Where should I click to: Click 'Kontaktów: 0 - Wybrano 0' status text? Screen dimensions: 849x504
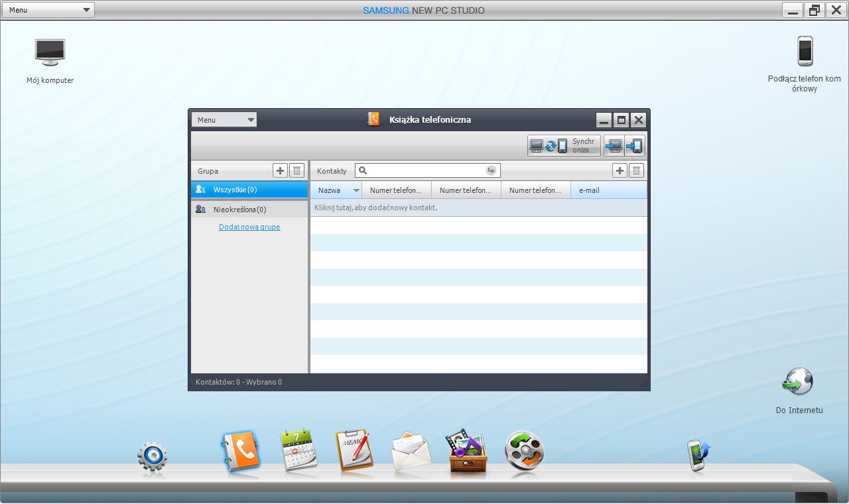click(x=239, y=382)
